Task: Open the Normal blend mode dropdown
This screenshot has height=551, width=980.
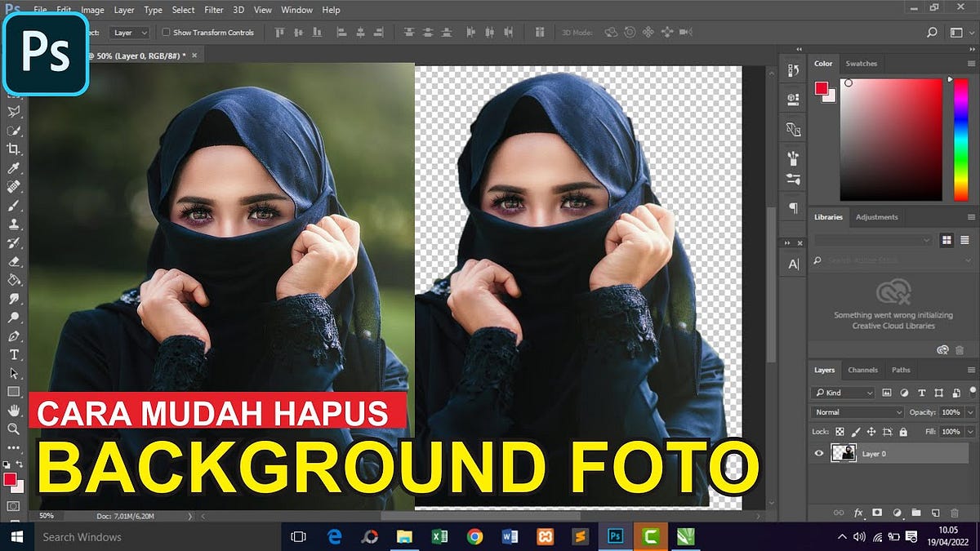Action: pyautogui.click(x=857, y=412)
